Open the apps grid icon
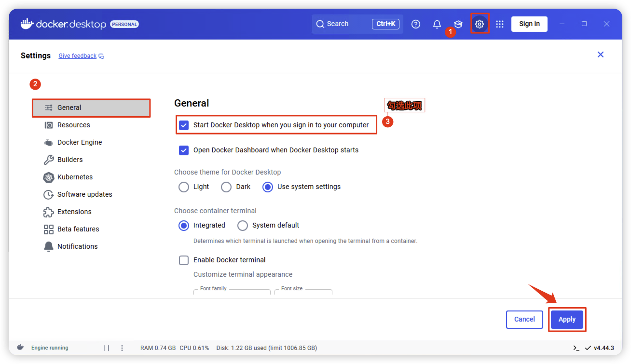 (x=500, y=24)
